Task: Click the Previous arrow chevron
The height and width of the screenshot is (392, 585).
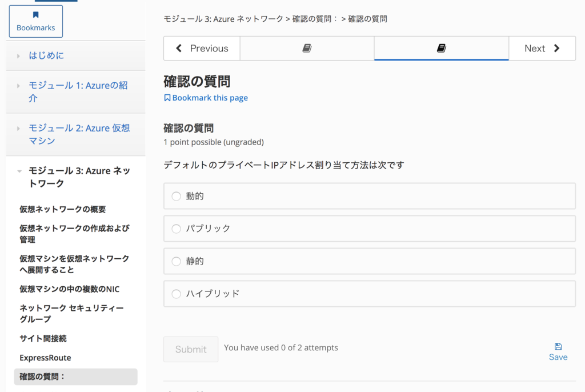Action: 178,48
